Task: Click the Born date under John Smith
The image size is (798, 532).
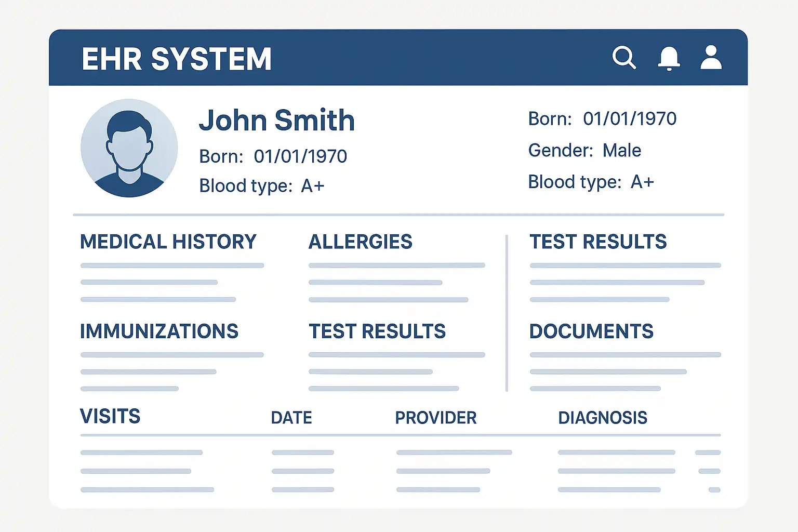Action: pyautogui.click(x=273, y=156)
